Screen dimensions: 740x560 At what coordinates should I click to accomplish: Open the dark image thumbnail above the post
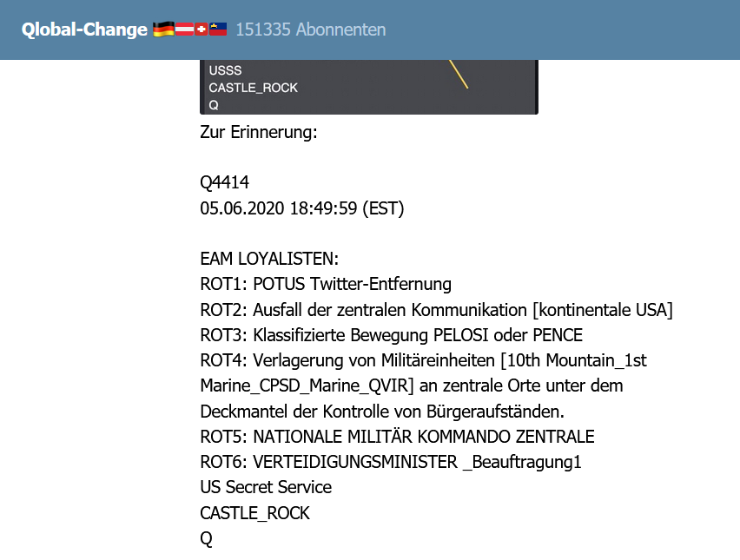[x=369, y=86]
